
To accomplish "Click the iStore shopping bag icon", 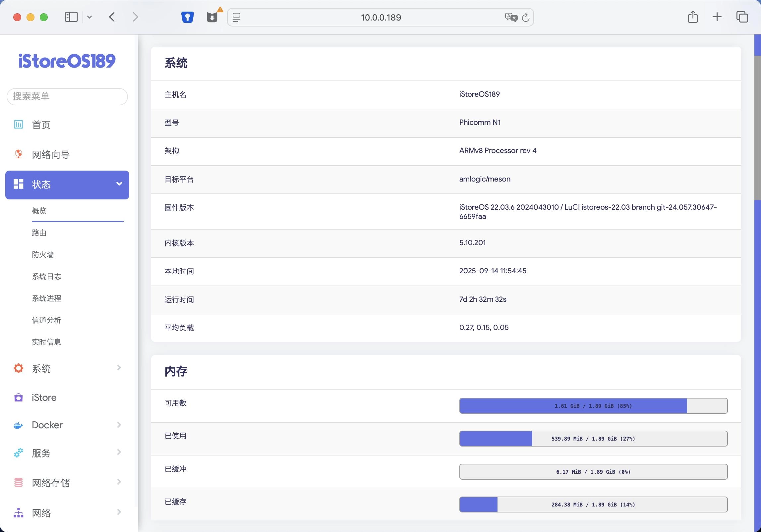I will coord(19,398).
